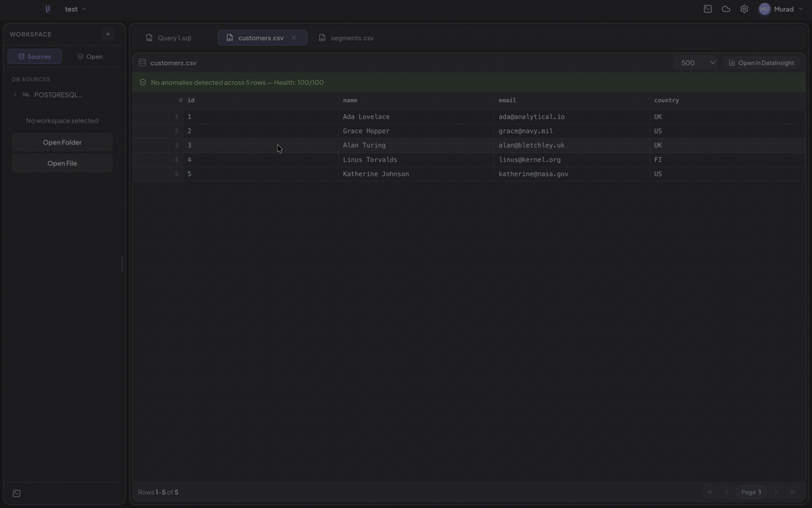Viewport: 812px width, 508px height.
Task: Click the POSTGRESQL SQL source icon
Action: 26,95
